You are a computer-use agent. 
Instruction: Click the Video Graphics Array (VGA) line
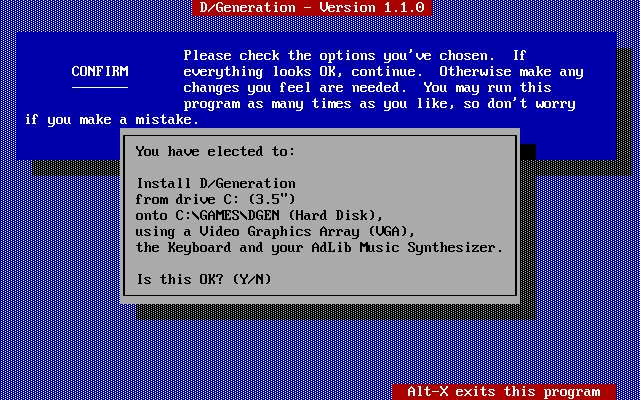pos(276,232)
